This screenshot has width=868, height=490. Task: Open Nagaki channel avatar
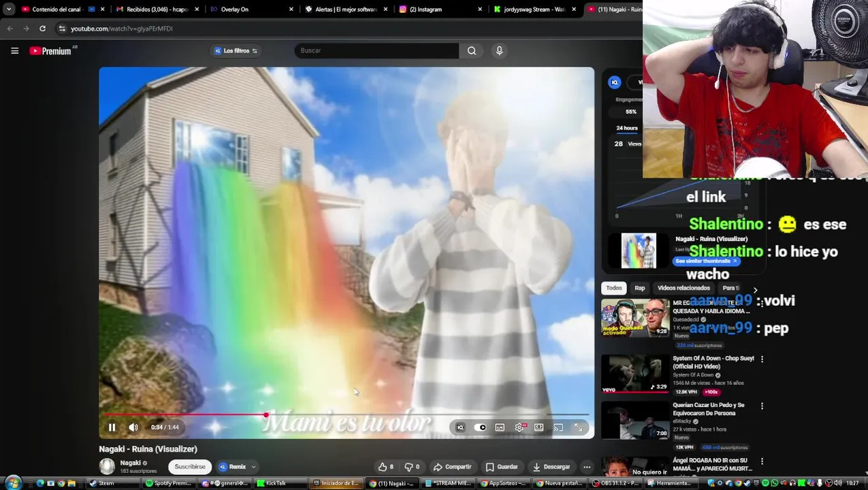click(x=107, y=466)
